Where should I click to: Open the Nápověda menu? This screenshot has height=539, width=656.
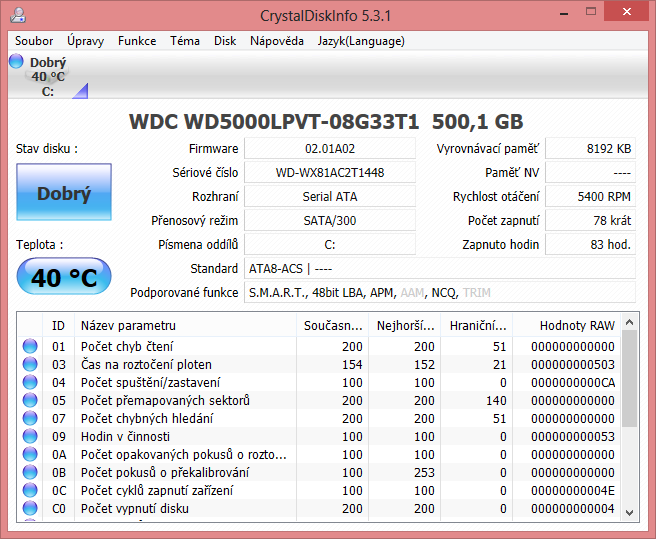point(277,41)
